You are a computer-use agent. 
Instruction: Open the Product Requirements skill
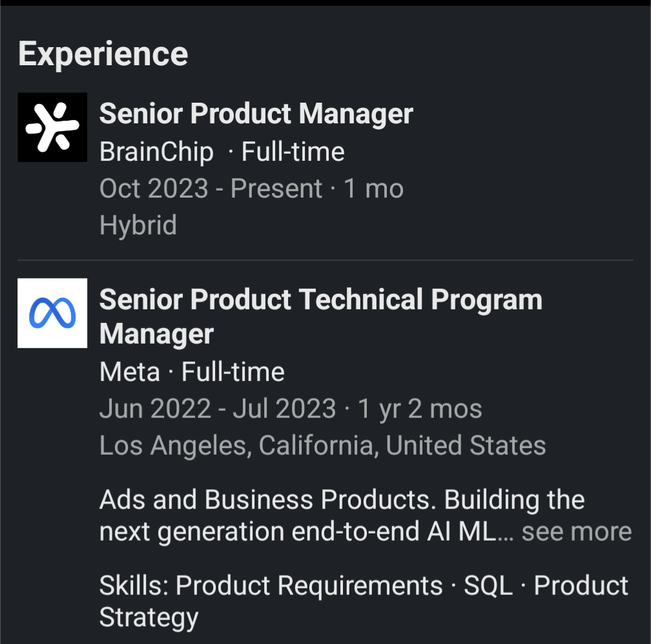[x=309, y=585]
